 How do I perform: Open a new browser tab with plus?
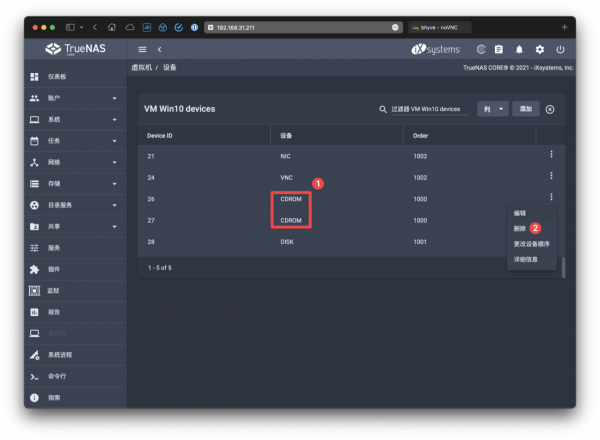(x=564, y=27)
